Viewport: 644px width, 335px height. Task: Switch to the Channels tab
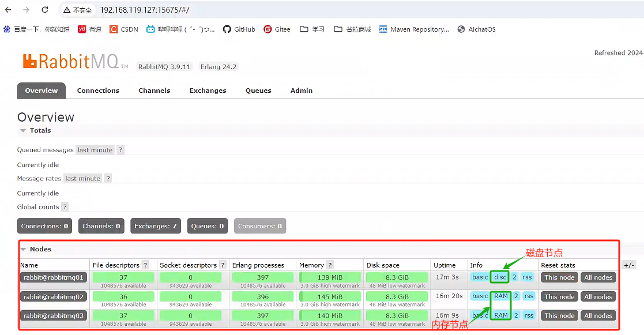point(155,91)
